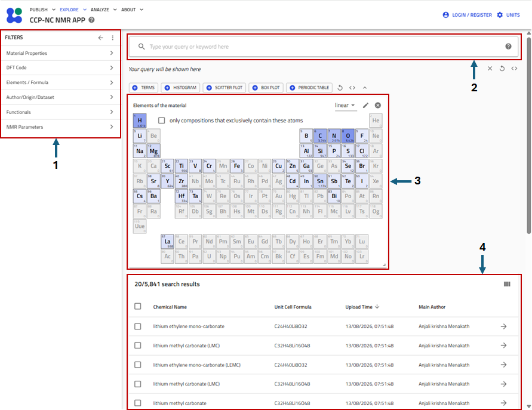Toggle the select-all checkbox in results header

(138, 307)
